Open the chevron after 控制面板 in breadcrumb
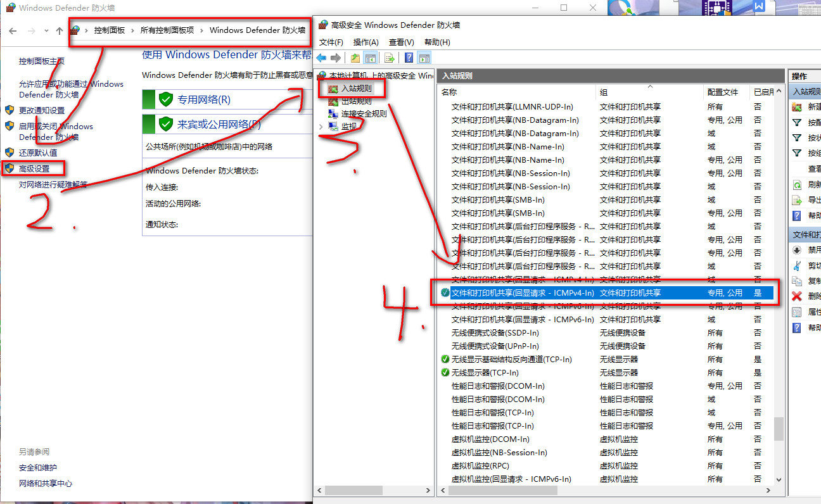Image resolution: width=821 pixels, height=504 pixels. [x=133, y=30]
